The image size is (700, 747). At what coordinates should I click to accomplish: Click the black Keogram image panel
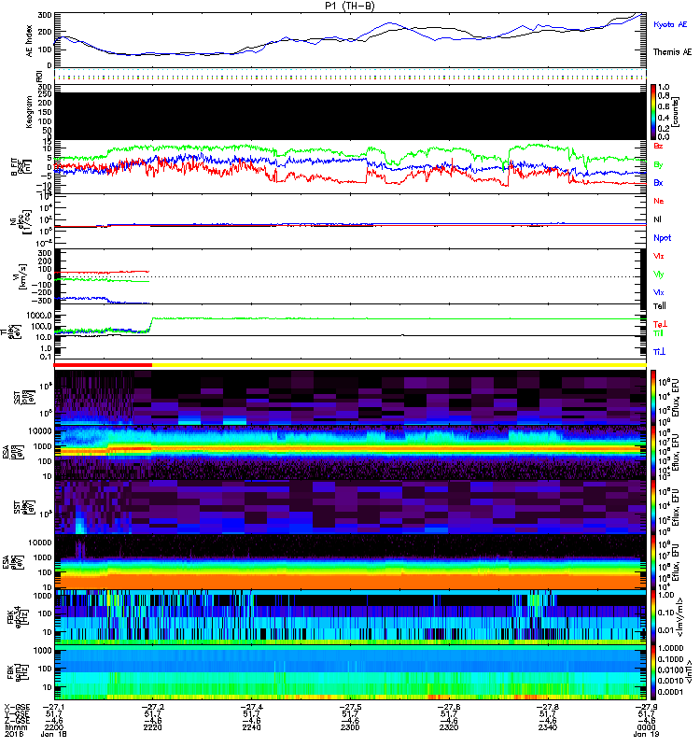[350, 116]
